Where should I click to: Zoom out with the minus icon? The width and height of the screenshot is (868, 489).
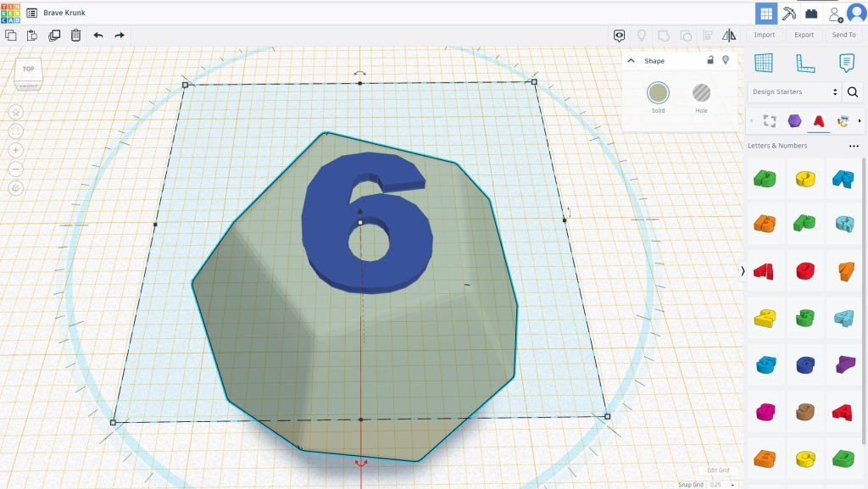tap(15, 169)
